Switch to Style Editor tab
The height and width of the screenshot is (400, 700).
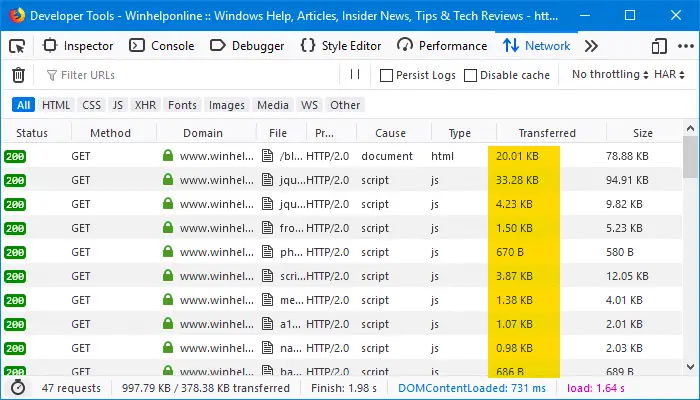tap(341, 46)
